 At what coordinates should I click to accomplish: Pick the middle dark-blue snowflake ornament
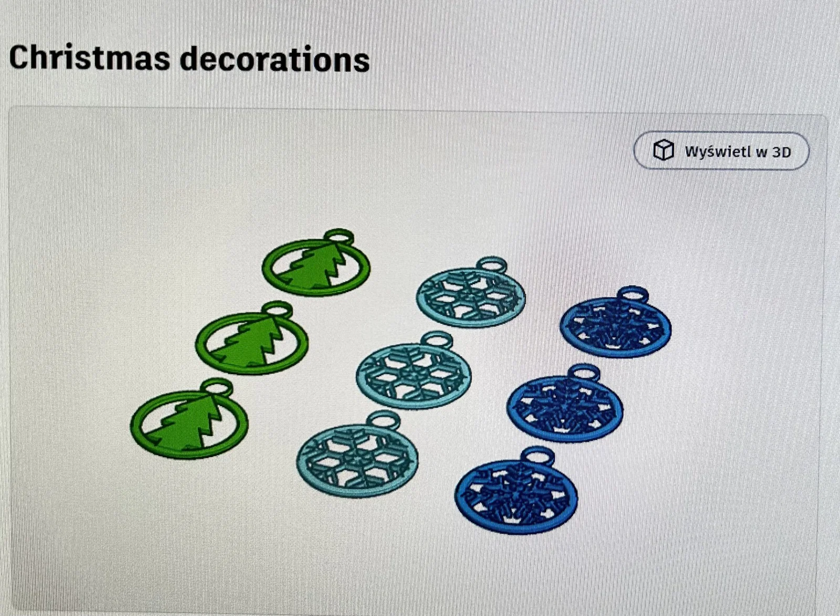coord(565,403)
